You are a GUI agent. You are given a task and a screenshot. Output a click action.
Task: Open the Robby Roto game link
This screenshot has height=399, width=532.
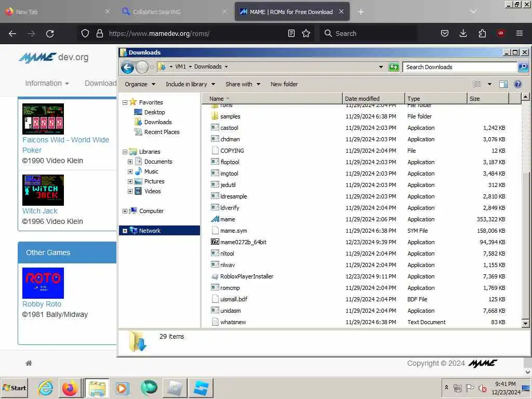(x=42, y=304)
